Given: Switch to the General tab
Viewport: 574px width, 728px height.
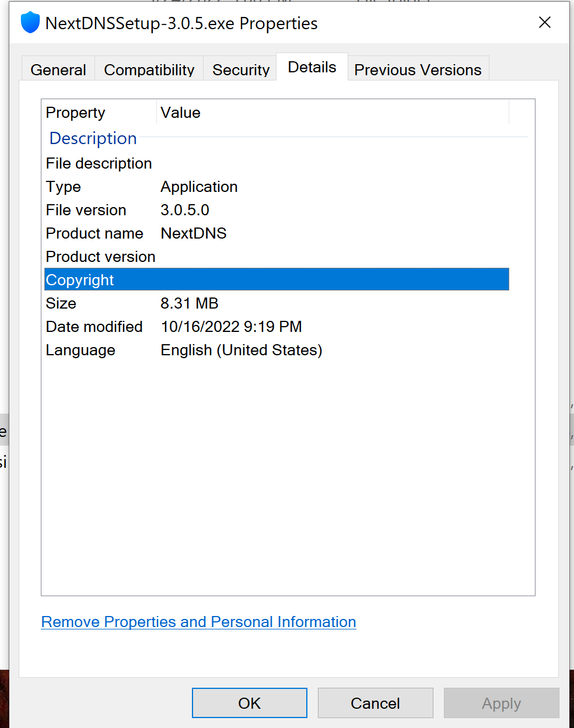Looking at the screenshot, I should (58, 69).
